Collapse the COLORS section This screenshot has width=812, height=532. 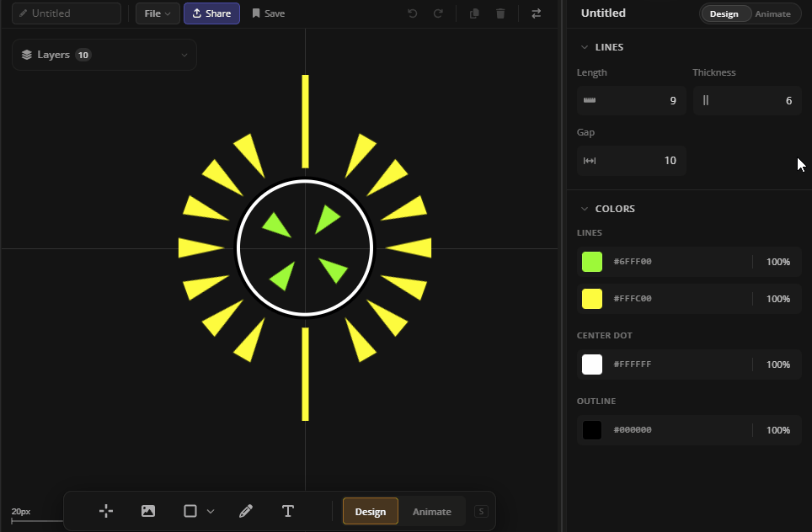(x=585, y=209)
